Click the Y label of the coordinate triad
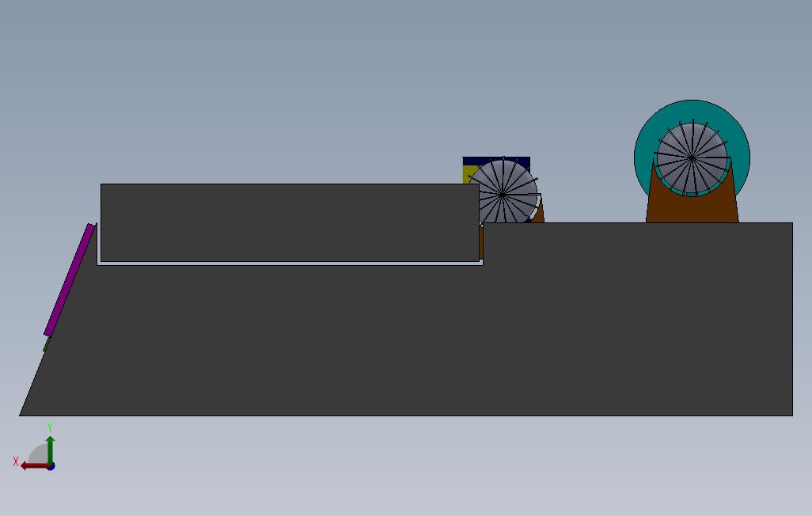 pos(50,427)
